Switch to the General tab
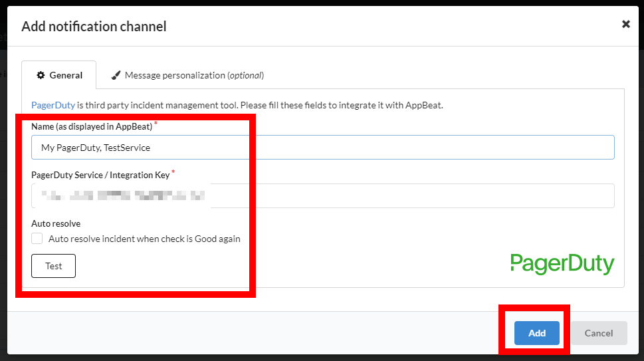Image resolution: width=644 pixels, height=361 pixels. pyautogui.click(x=58, y=75)
